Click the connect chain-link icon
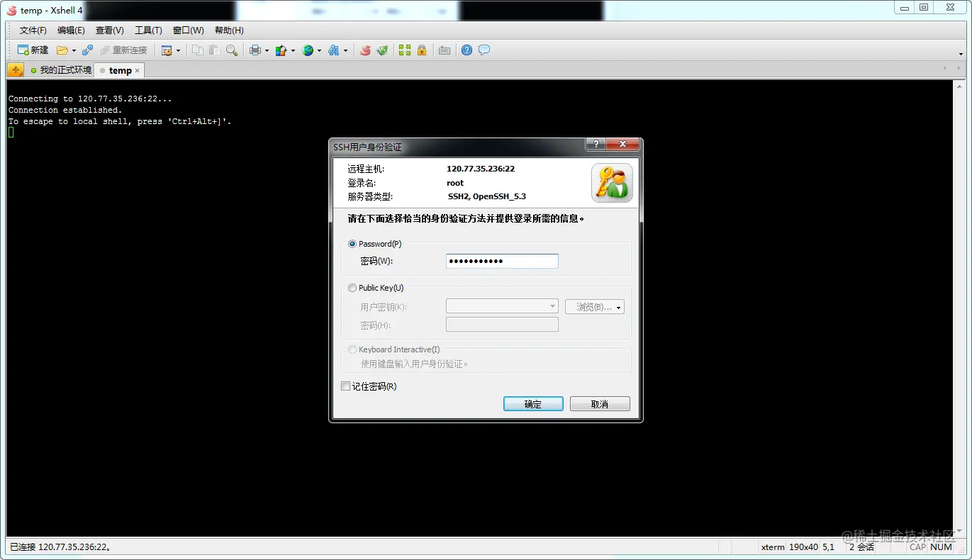 87,50
